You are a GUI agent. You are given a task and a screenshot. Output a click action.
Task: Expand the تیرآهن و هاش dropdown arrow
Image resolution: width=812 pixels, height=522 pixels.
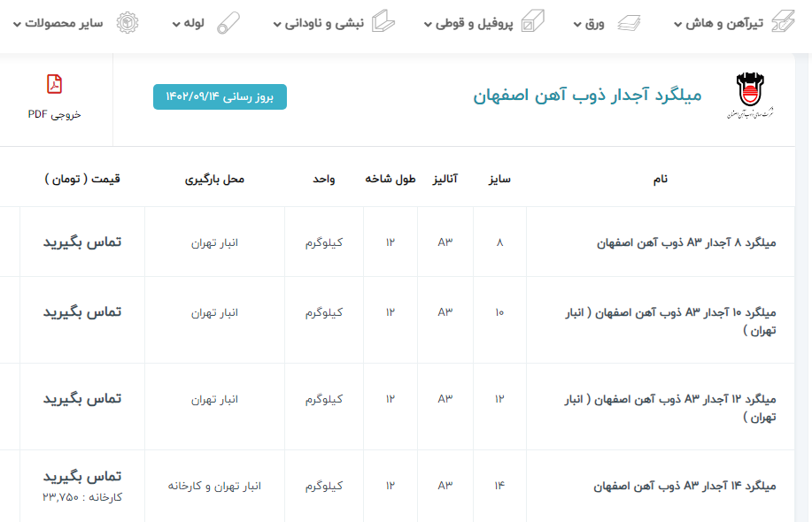click(678, 24)
